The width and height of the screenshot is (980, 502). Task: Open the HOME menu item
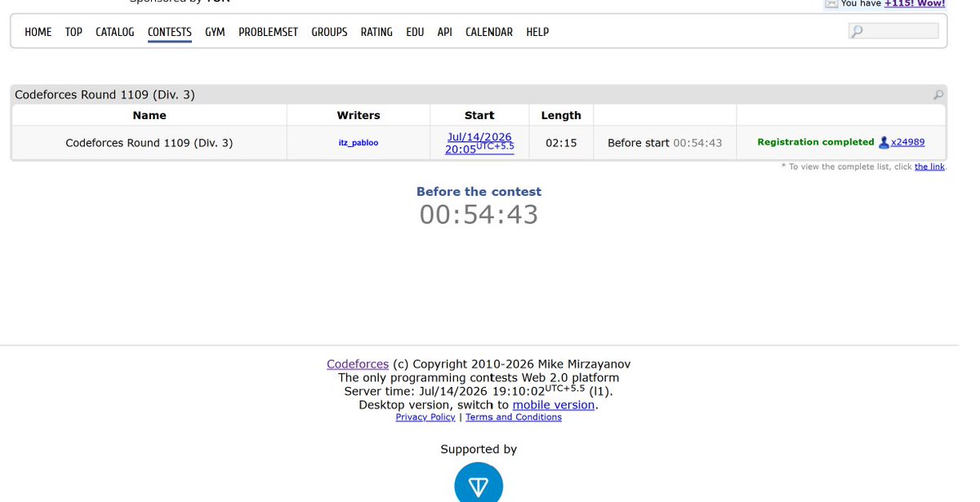coord(38,32)
